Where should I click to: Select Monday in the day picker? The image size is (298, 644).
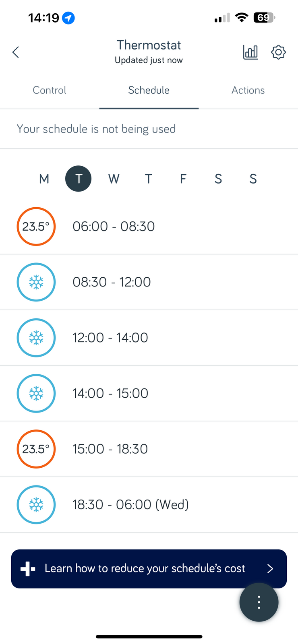[x=44, y=179]
